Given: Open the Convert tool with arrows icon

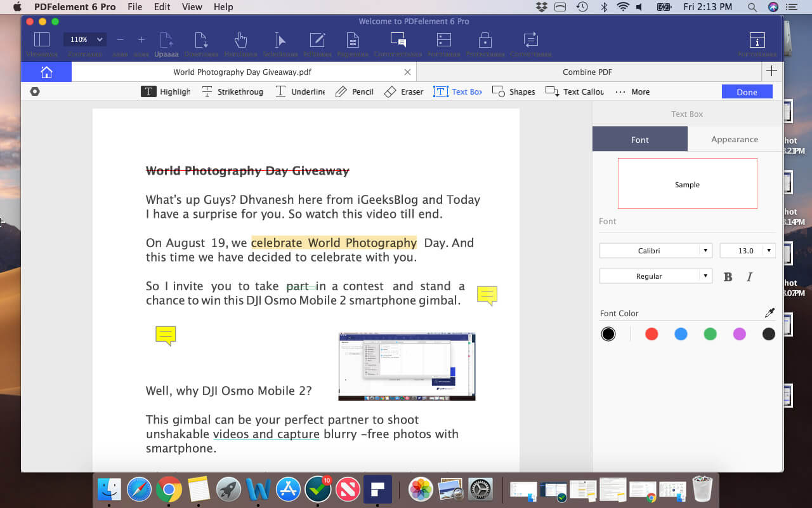Looking at the screenshot, I should [x=530, y=39].
